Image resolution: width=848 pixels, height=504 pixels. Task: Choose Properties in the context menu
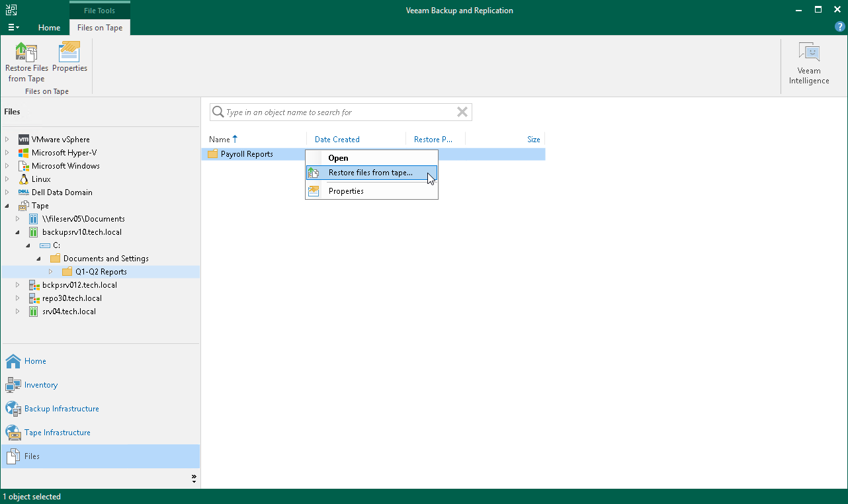coord(371,191)
